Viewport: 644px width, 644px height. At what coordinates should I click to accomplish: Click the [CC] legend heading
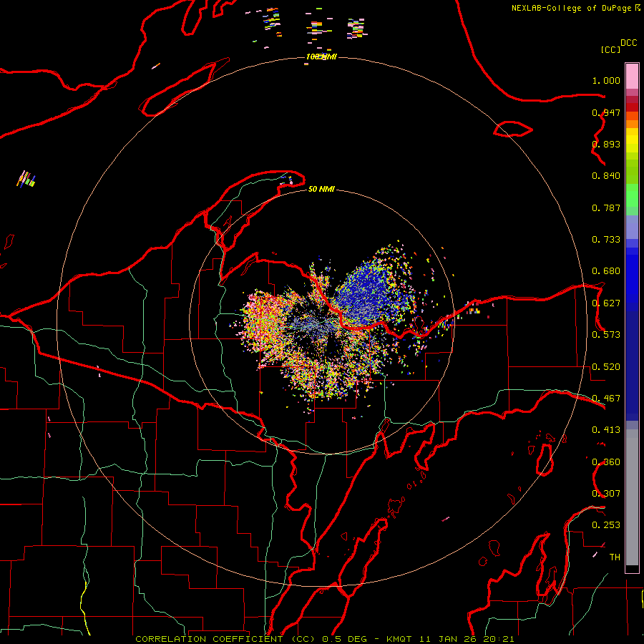pos(610,49)
